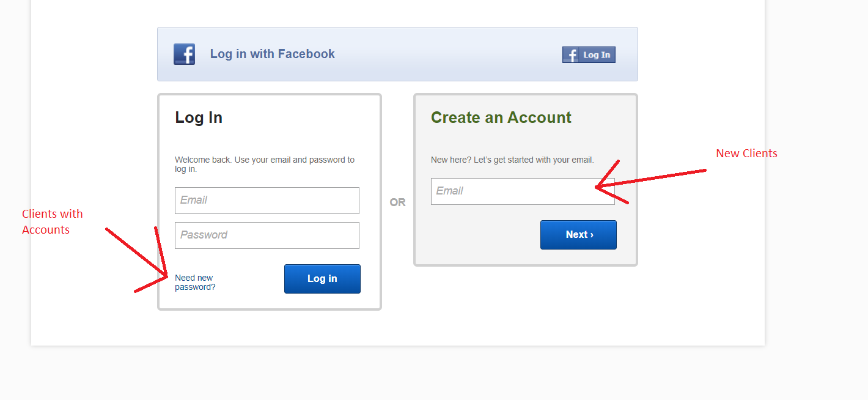Click the OR divider text

click(x=397, y=202)
